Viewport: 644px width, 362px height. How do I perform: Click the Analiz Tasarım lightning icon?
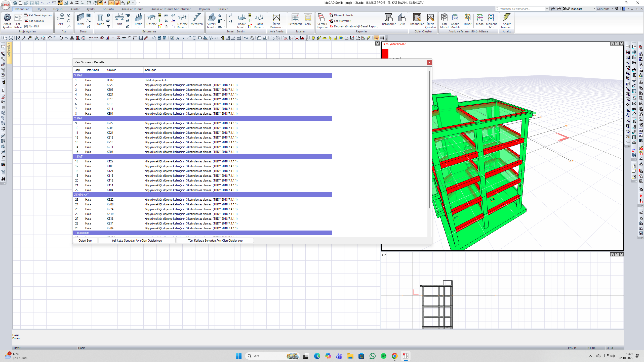point(506,18)
